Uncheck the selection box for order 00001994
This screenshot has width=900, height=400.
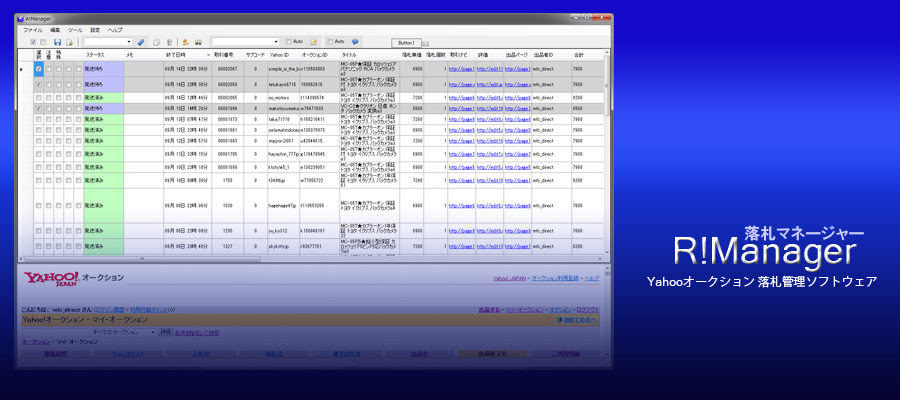click(x=38, y=108)
